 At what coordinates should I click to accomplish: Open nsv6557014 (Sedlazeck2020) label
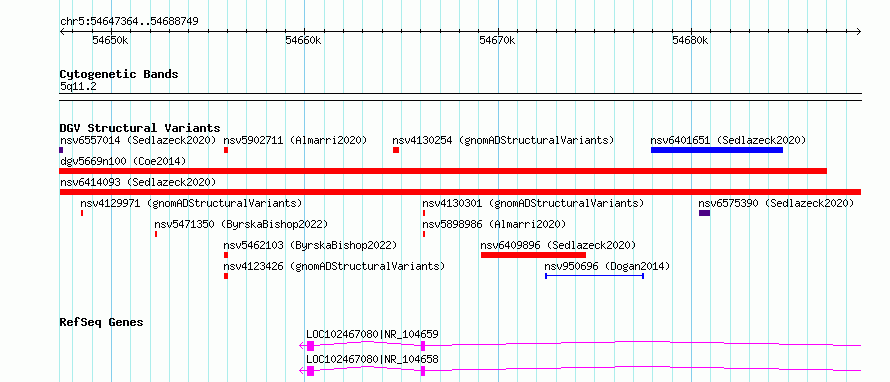coord(138,140)
